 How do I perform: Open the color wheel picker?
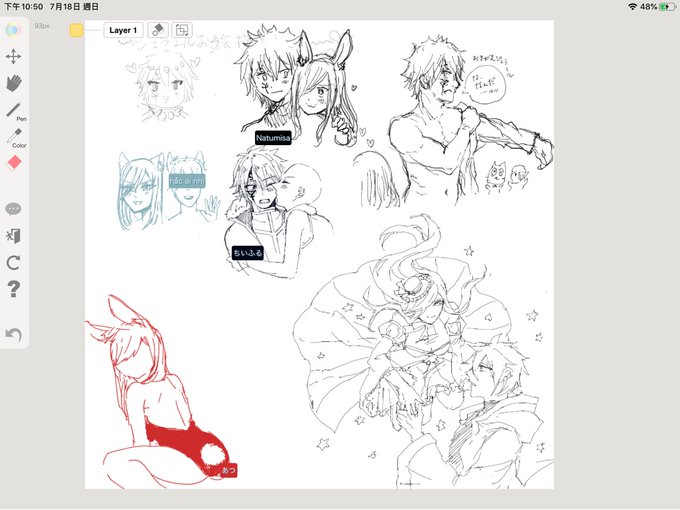click(x=13, y=30)
